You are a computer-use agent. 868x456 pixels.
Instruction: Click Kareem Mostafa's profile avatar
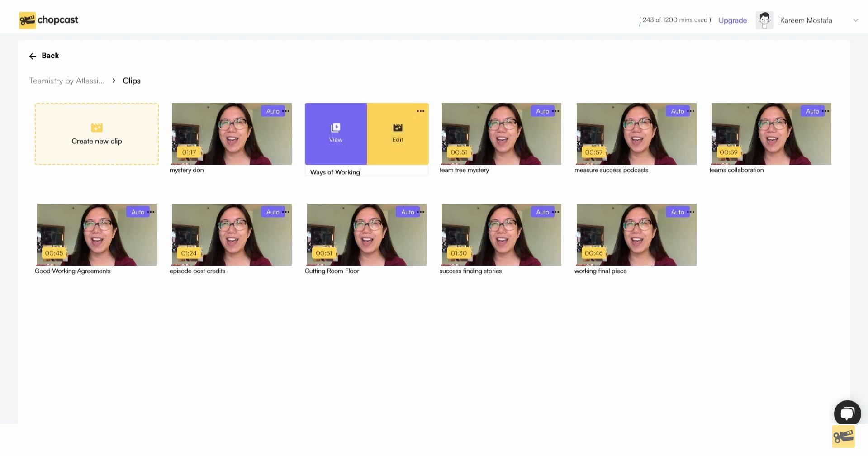[764, 20]
